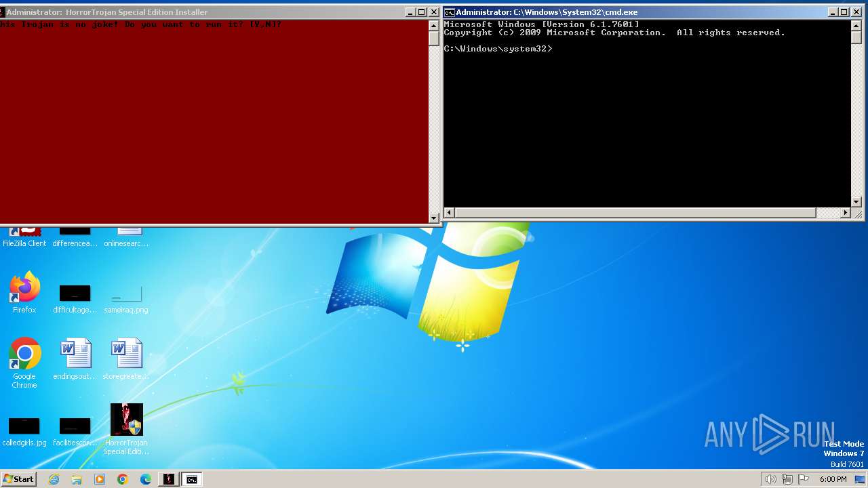Open the facilitiescor desktop file
This screenshot has height=488, width=868.
coord(75,432)
